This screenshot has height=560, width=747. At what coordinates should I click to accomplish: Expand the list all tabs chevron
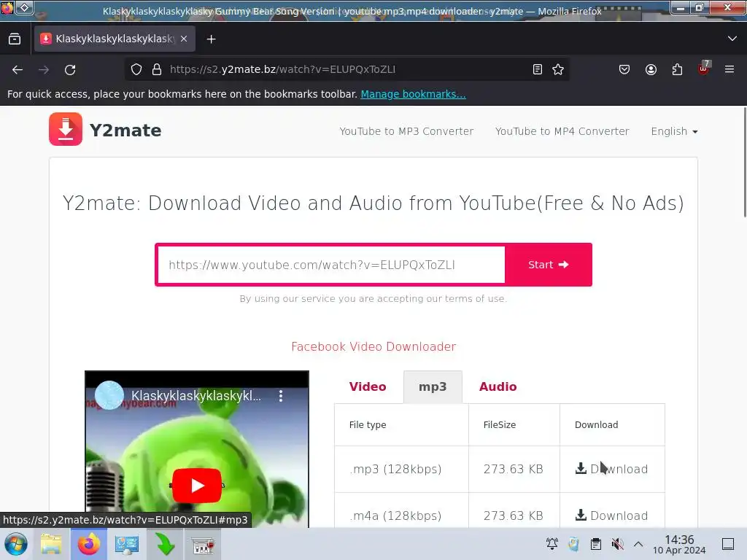click(732, 39)
